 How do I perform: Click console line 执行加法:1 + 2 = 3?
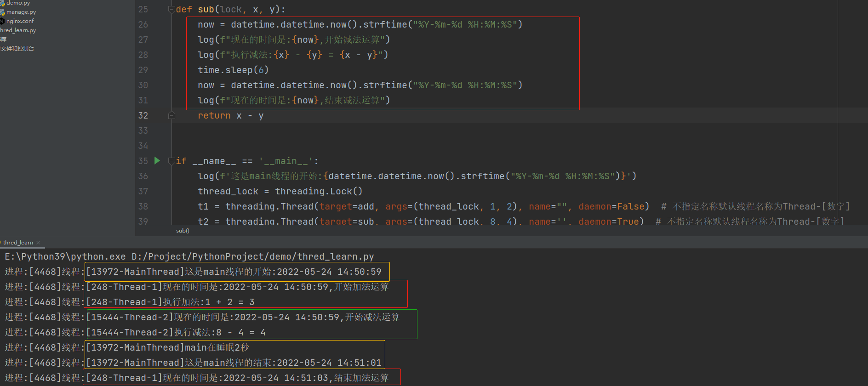coord(130,302)
